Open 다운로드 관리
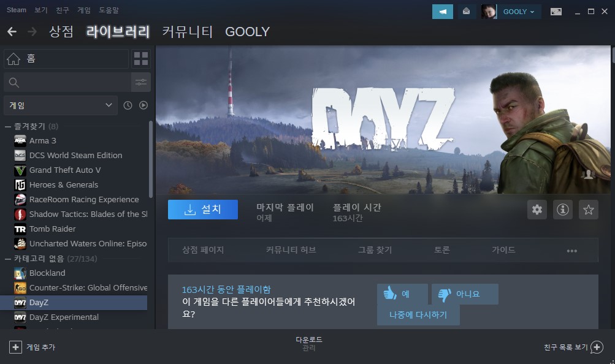 point(308,344)
